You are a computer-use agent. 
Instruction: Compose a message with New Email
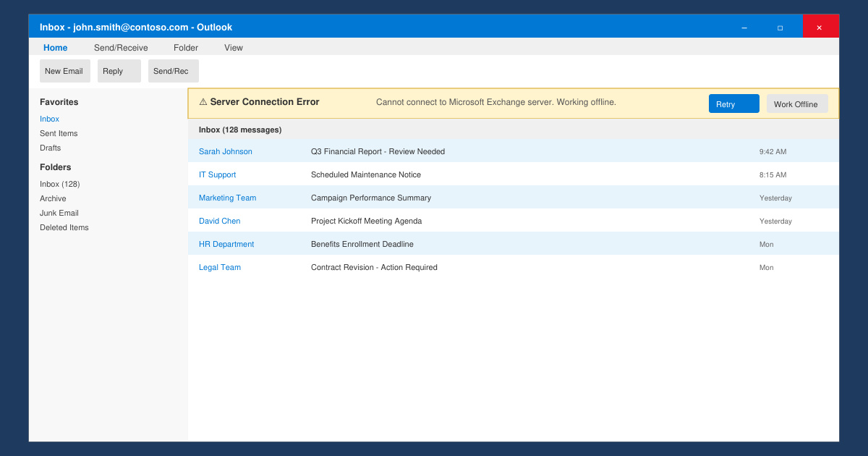pyautogui.click(x=64, y=71)
